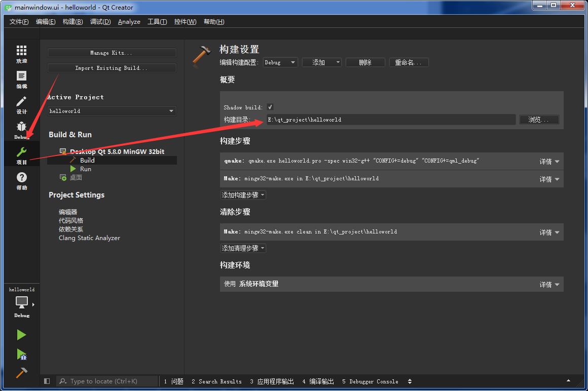
Task: Open the Help mode question mark icon
Action: pos(21,177)
